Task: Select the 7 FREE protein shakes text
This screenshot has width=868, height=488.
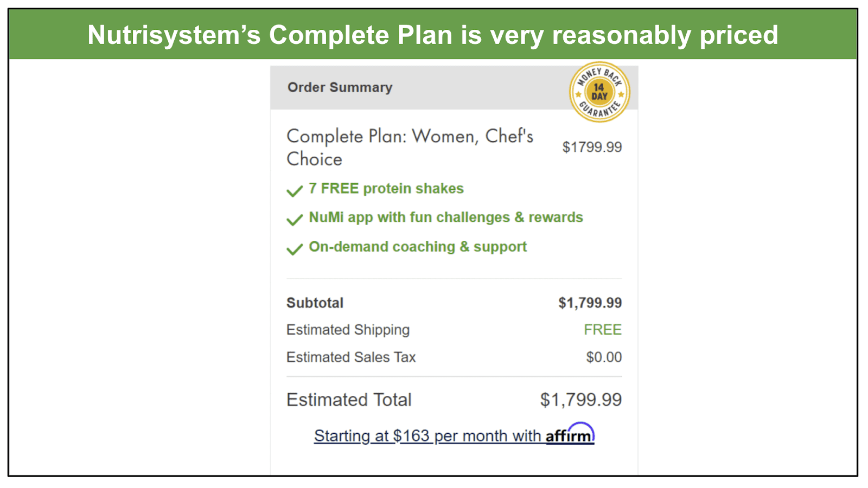Action: (386, 188)
